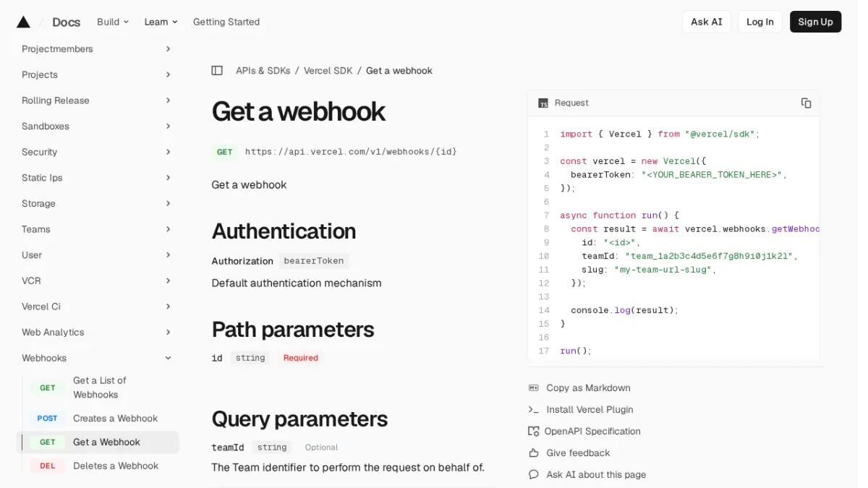868x488 pixels.
Task: Click the thumbs-up Give feedback icon
Action: [534, 453]
